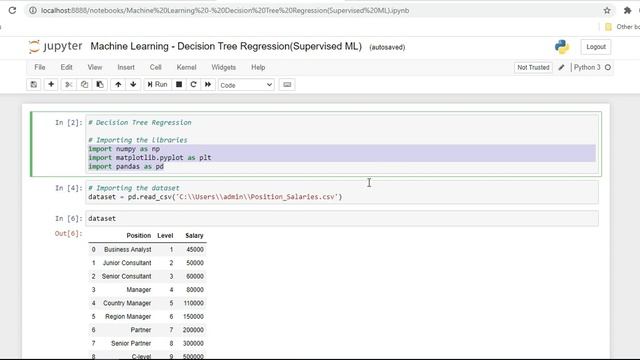Run the selected cell
Image resolution: width=640 pixels, height=360 pixels.
157,84
